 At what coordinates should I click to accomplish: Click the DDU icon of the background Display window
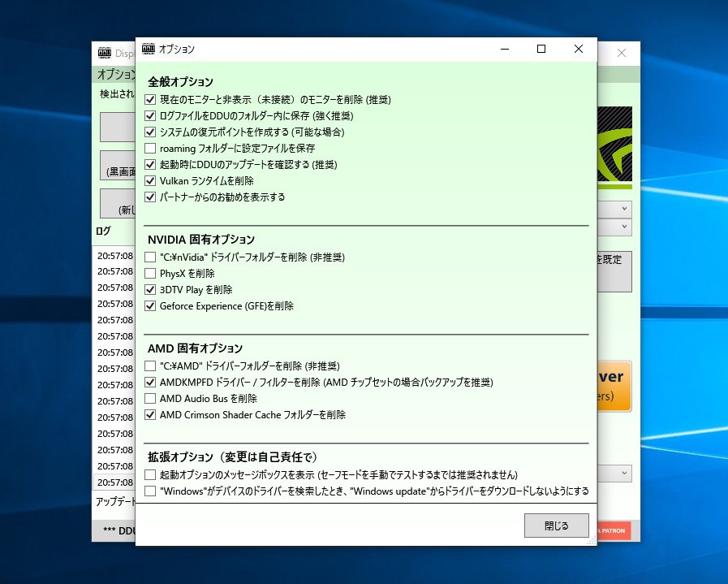pyautogui.click(x=105, y=53)
